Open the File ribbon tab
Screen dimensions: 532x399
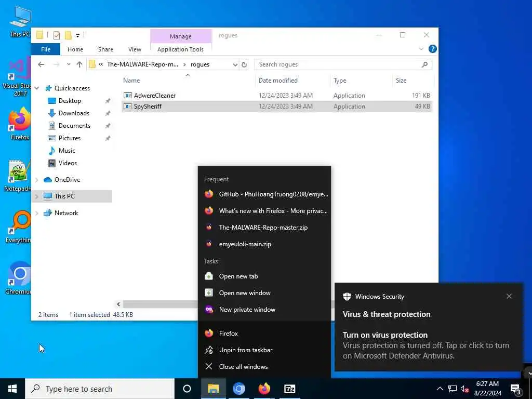point(46,49)
